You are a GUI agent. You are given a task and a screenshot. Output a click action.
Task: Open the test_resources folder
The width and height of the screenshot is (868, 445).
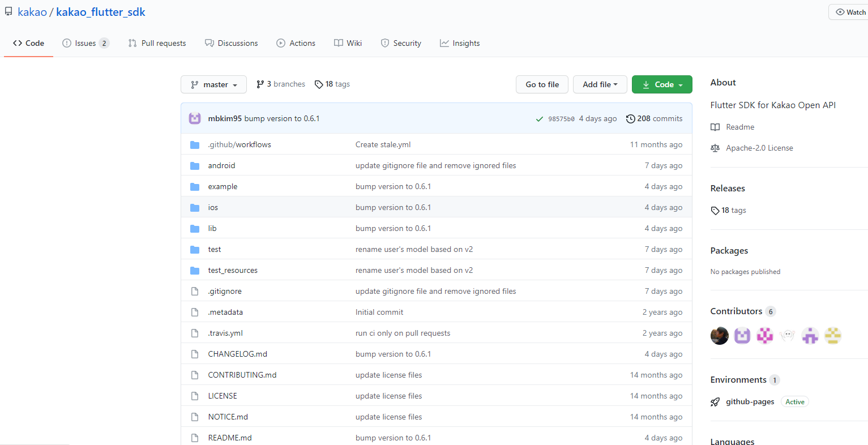pos(233,270)
